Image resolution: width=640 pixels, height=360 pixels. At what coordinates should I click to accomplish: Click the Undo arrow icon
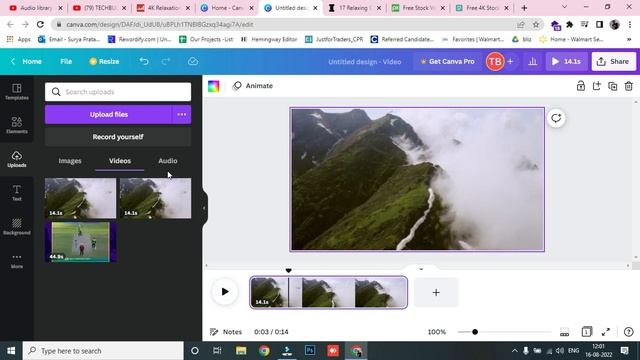coord(144,62)
